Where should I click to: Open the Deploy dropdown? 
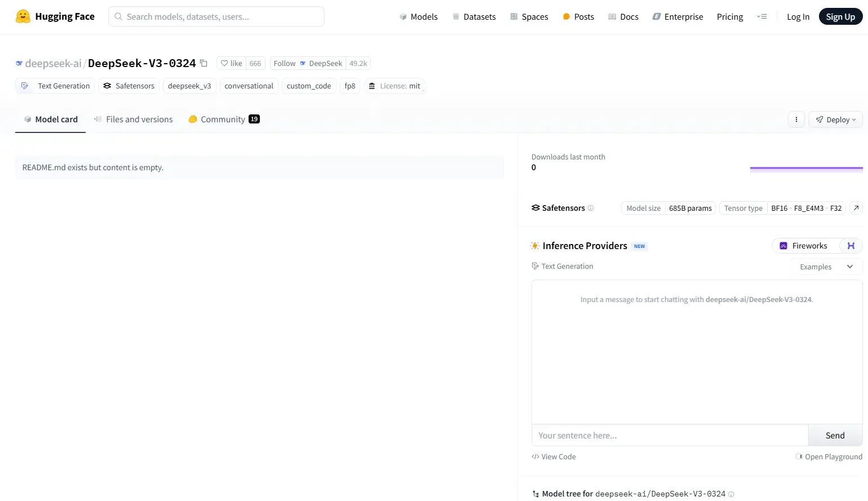[x=835, y=119]
